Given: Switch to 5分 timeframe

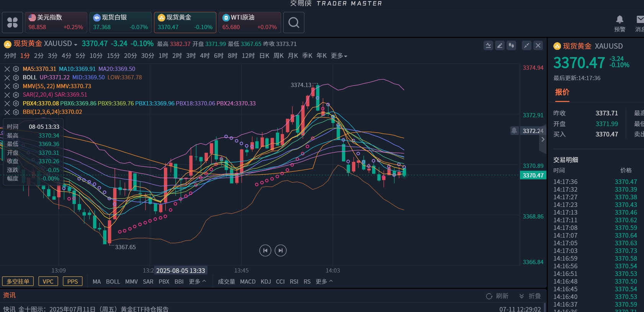Looking at the screenshot, I should (80, 56).
